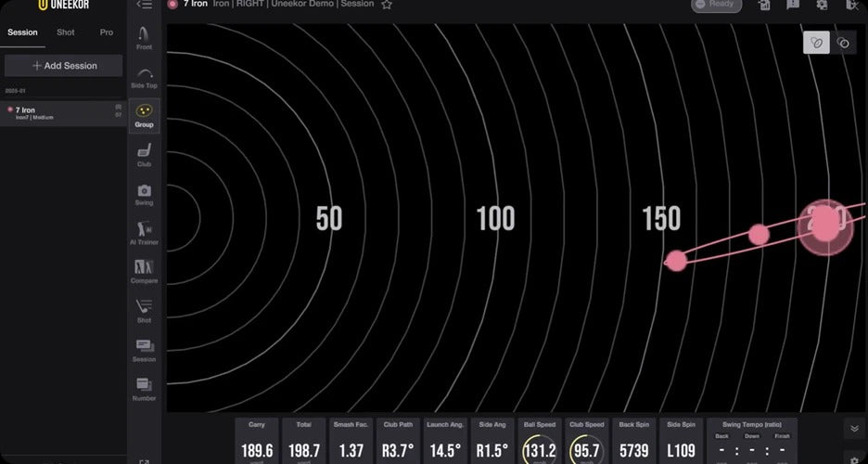Open the Number data view

144,388
